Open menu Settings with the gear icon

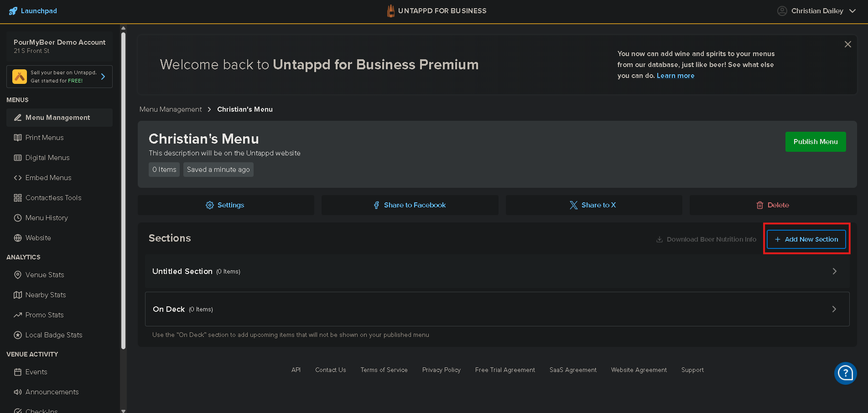pyautogui.click(x=226, y=205)
